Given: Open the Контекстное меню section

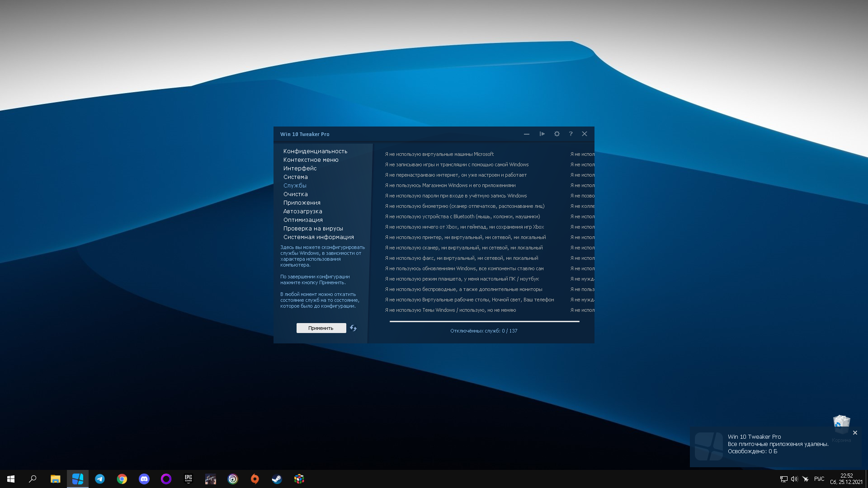Looking at the screenshot, I should [311, 160].
